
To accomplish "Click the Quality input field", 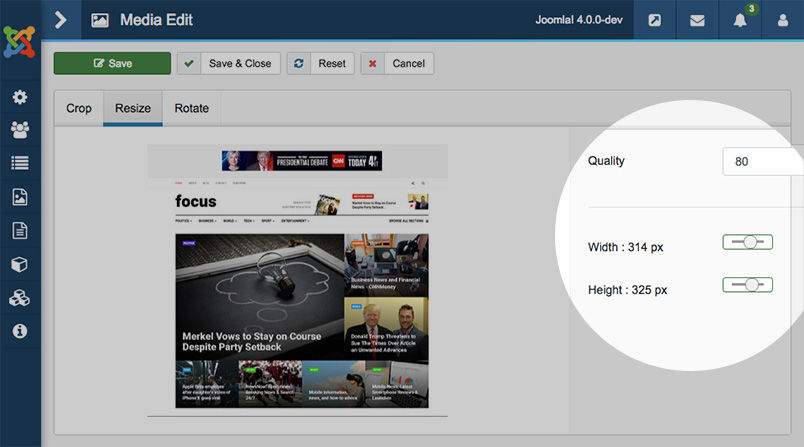I will [x=762, y=161].
